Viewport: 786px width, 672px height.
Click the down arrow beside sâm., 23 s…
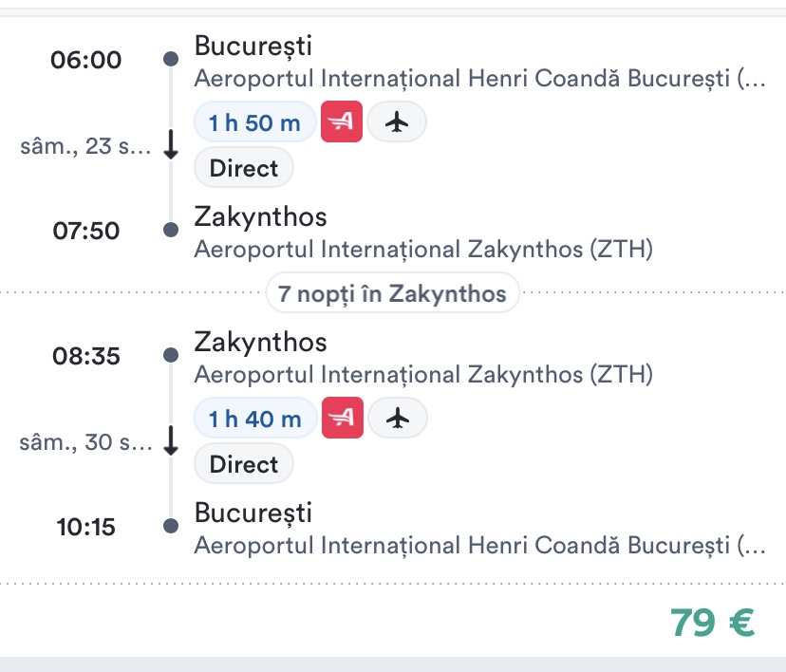(x=171, y=146)
